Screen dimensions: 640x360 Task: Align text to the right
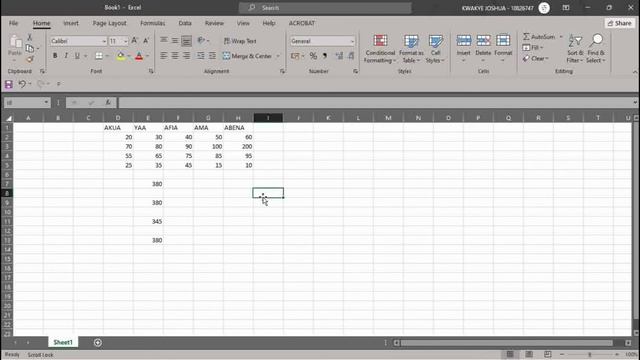pos(186,56)
